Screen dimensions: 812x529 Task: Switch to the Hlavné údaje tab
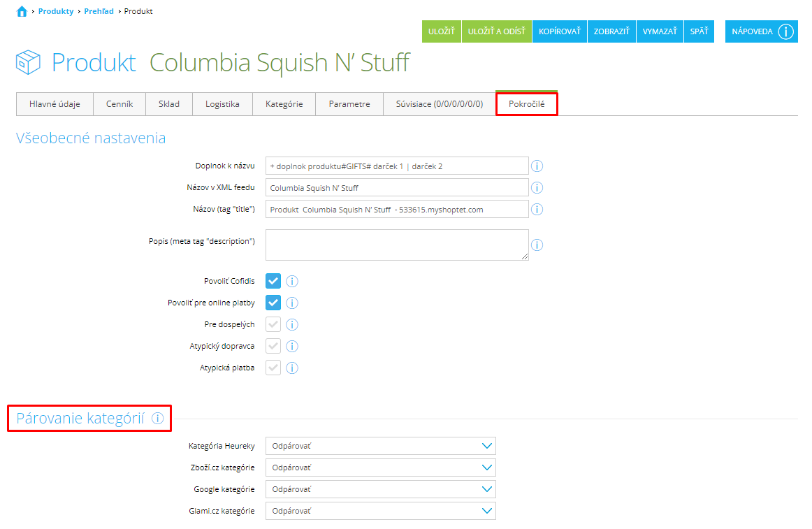(x=55, y=104)
